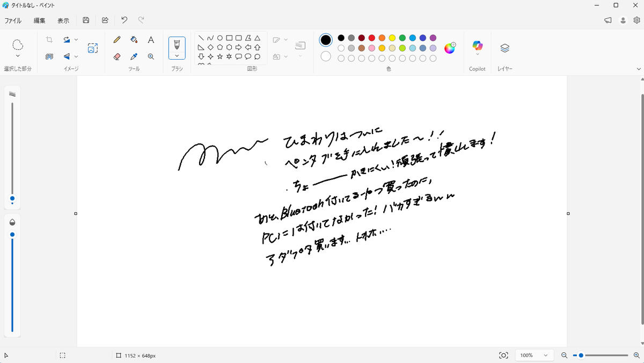644x363 pixels.
Task: Pick the purple color swatch
Action: 433,38
